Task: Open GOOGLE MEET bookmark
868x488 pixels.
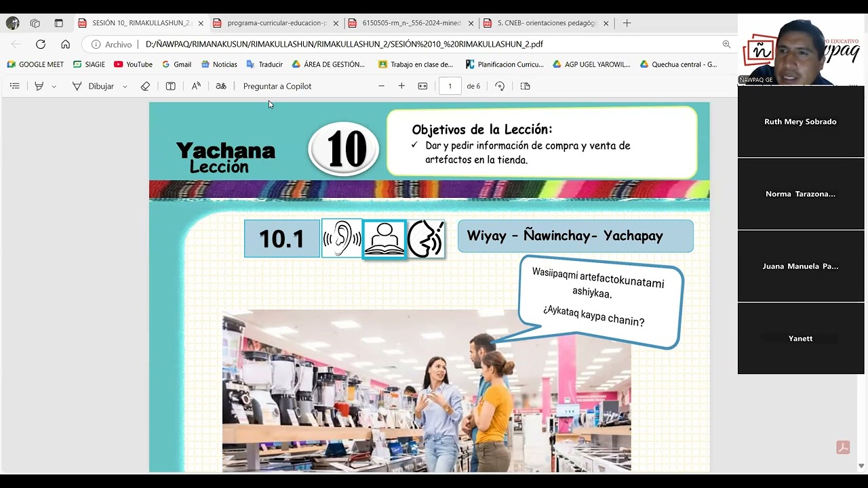Action: point(35,64)
